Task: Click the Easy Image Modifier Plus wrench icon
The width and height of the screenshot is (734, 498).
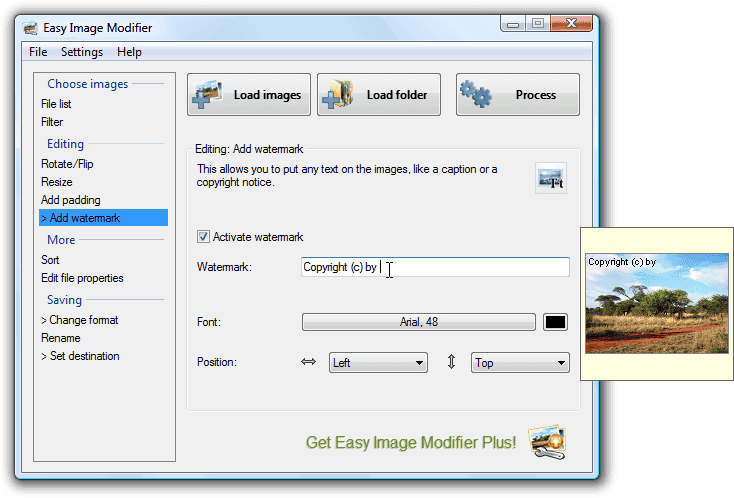Action: tap(548, 442)
